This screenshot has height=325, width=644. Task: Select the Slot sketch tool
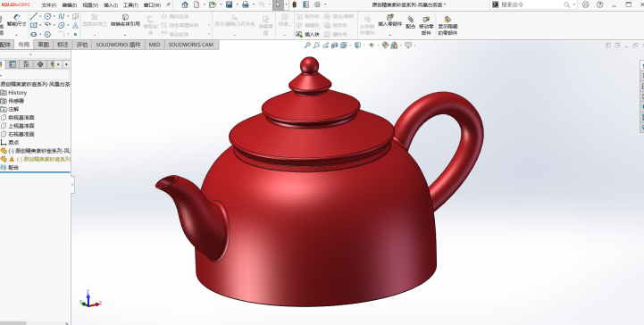click(34, 35)
